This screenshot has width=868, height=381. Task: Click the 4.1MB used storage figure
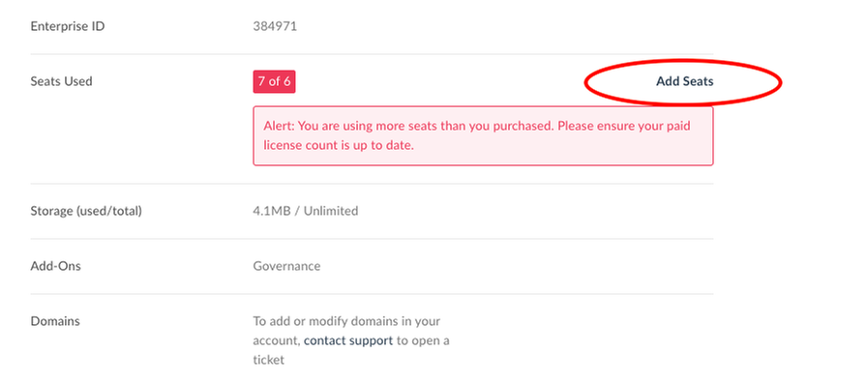point(271,211)
